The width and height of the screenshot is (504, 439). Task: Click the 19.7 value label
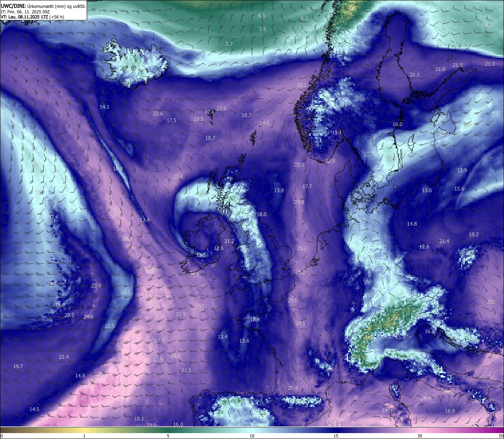point(18,367)
